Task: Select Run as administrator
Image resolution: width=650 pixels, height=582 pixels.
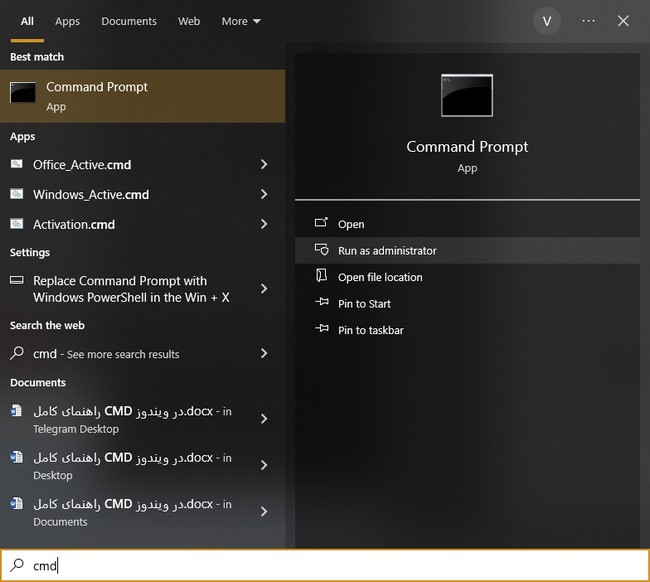Action: (x=387, y=251)
